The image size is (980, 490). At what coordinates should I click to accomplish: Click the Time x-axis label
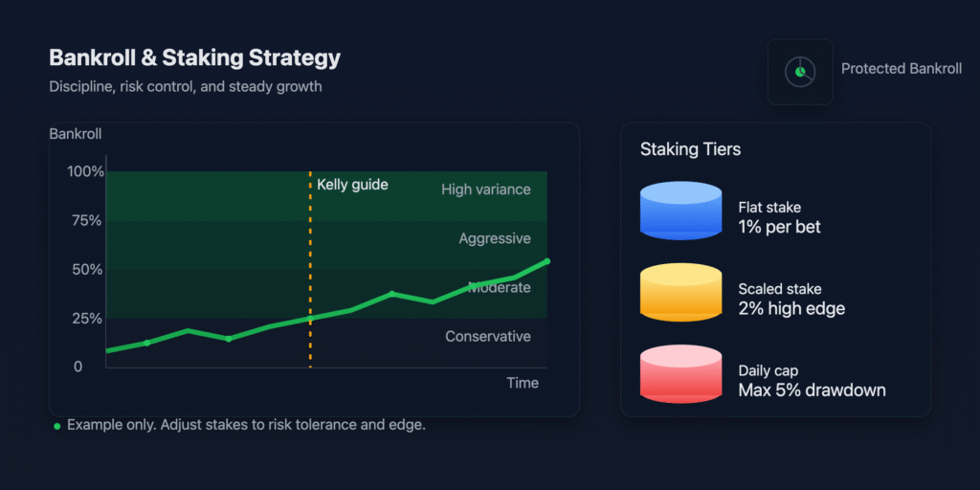[523, 383]
